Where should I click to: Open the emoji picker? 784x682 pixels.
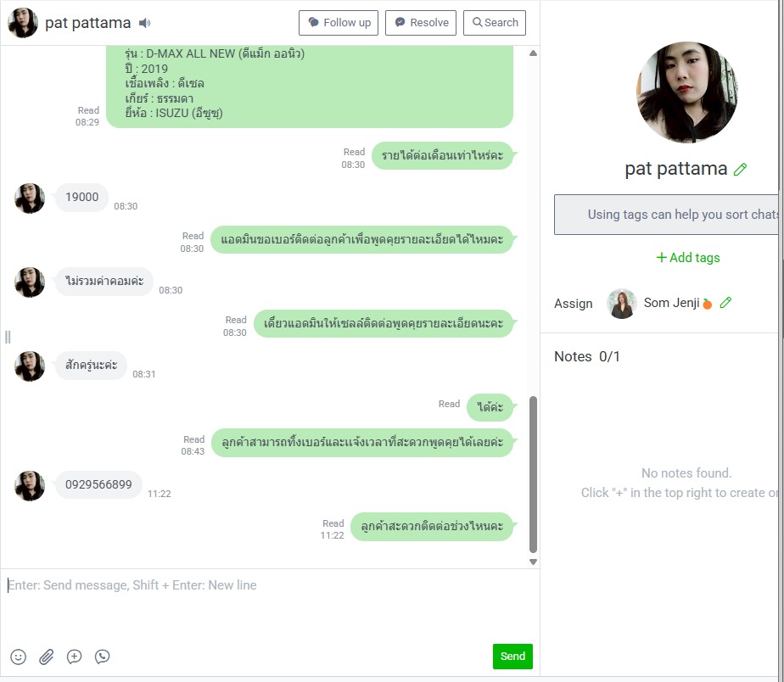point(19,657)
